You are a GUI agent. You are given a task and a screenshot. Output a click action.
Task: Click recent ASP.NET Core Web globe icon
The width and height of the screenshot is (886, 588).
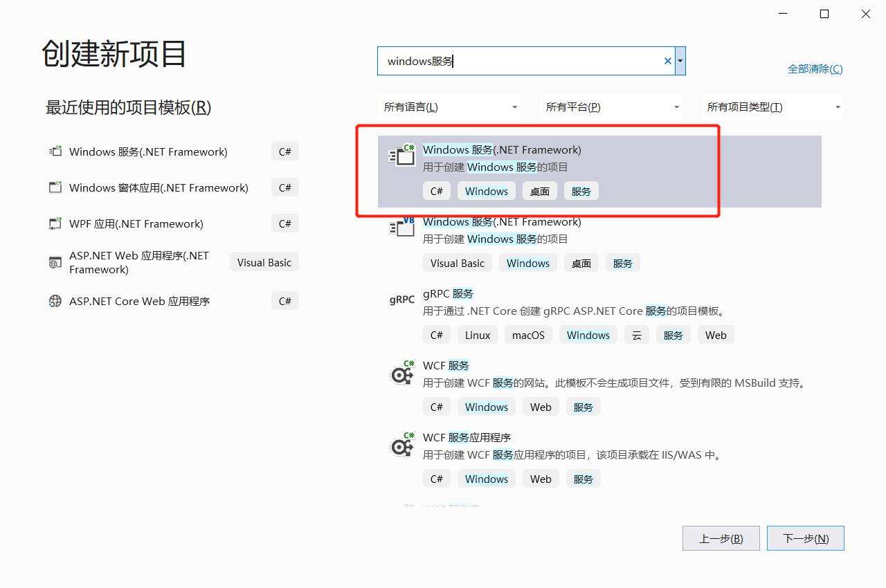coord(55,301)
